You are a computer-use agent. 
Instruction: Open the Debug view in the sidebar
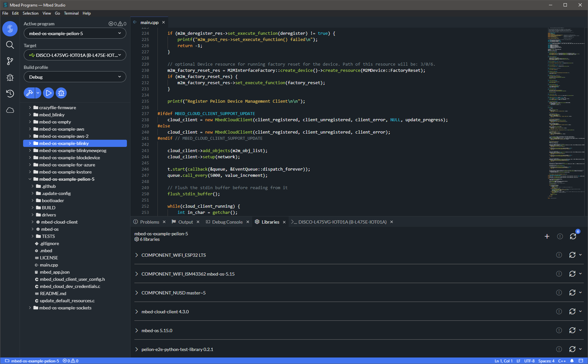(10, 77)
